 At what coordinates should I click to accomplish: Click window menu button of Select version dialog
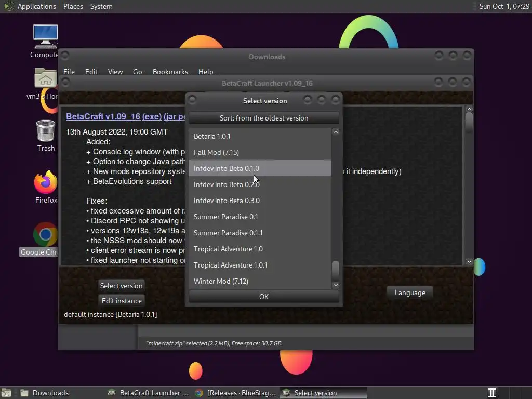click(192, 99)
